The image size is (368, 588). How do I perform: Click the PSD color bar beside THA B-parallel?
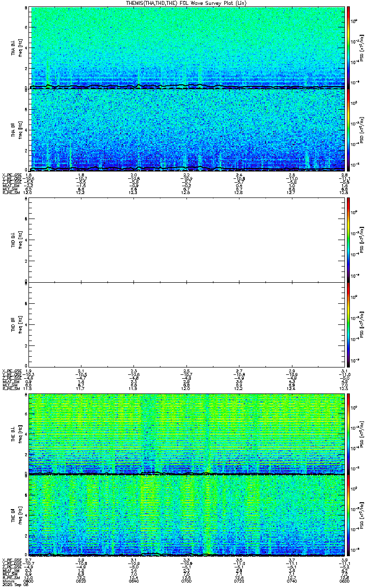348,130
